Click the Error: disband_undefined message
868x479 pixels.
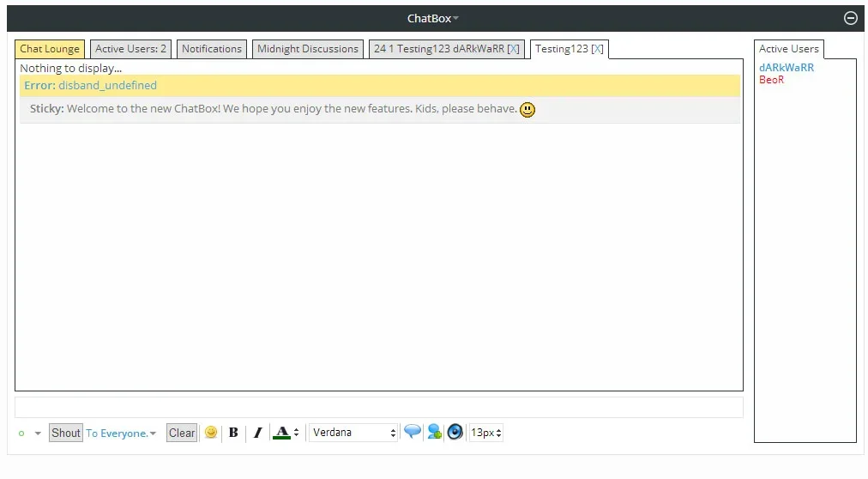click(380, 86)
